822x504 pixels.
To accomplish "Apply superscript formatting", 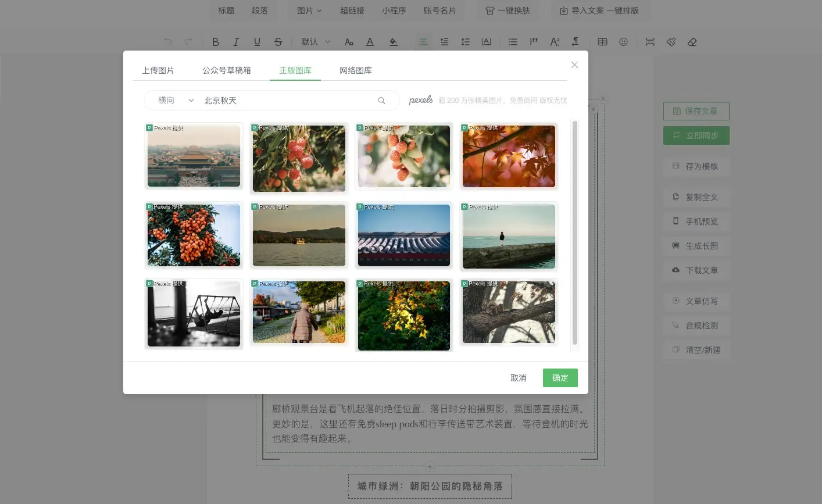I will click(x=554, y=42).
